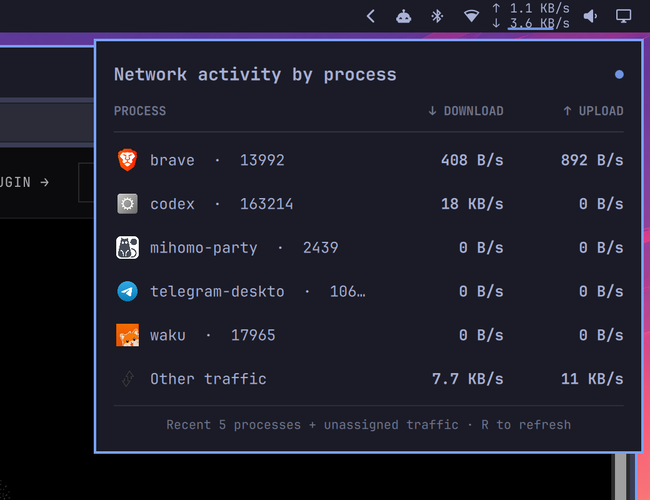
Task: Sort by the DOWNLOAD column header
Action: [466, 111]
